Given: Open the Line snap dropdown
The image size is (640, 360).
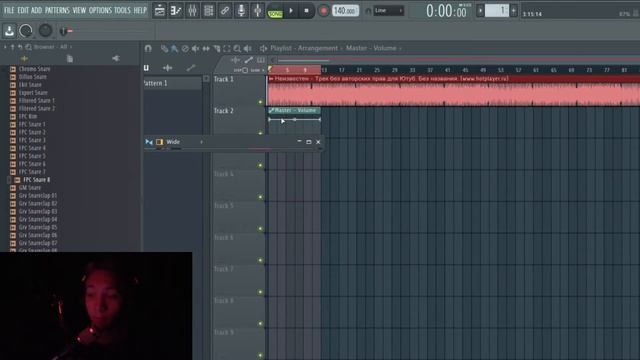Looking at the screenshot, I should (x=389, y=11).
